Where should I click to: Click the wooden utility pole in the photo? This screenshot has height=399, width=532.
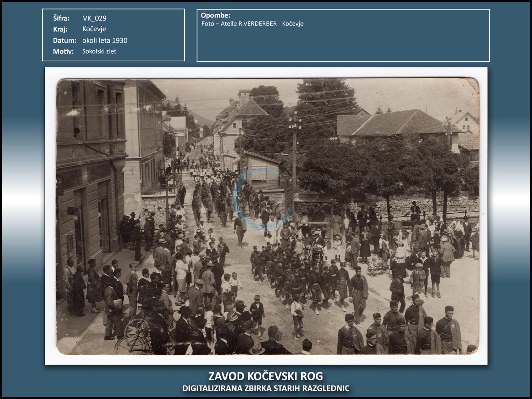coord(294,159)
